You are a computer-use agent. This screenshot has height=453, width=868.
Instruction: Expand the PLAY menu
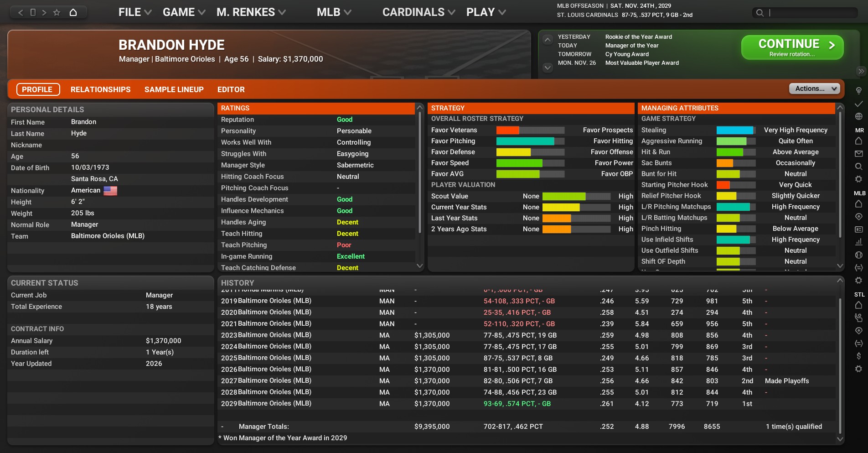pos(486,12)
